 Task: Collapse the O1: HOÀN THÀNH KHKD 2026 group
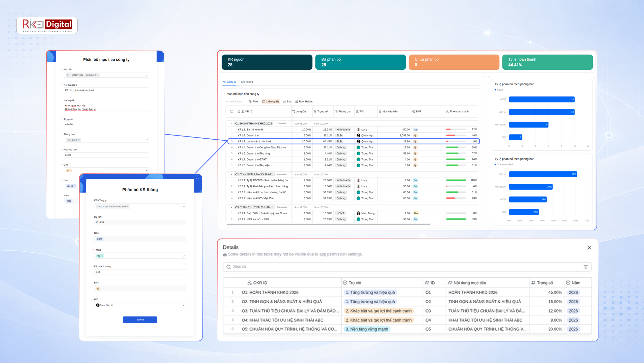tap(231, 123)
